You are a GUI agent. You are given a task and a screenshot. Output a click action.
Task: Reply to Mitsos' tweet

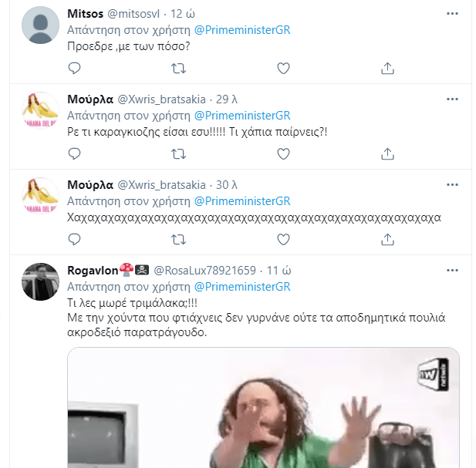pyautogui.click(x=74, y=69)
